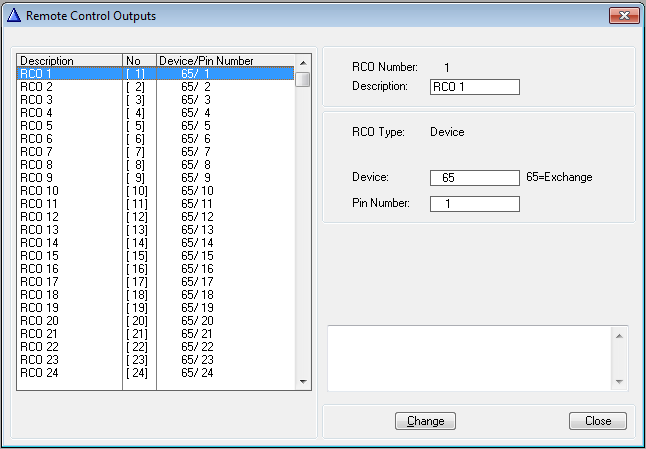Select RCO 2 in the list
Screen dimensions: 646x449
coord(156,87)
